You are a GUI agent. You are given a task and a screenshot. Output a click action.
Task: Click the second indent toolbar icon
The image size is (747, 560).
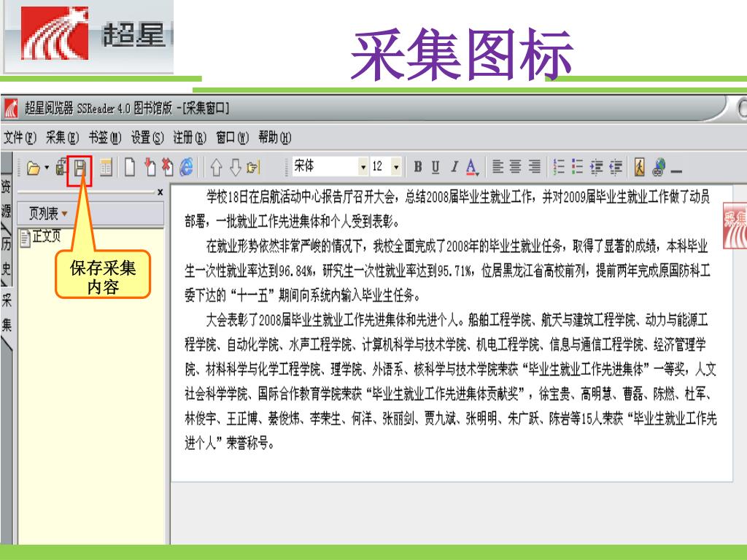[616, 167]
